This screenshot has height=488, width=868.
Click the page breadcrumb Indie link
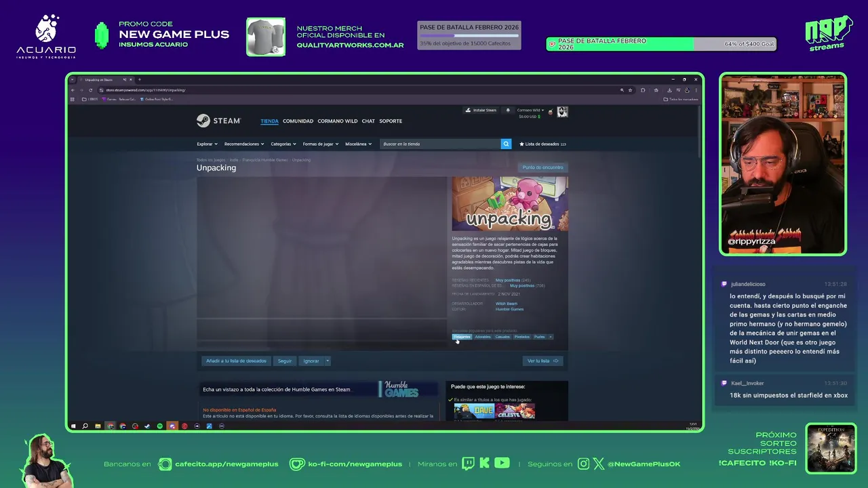pyautogui.click(x=234, y=160)
